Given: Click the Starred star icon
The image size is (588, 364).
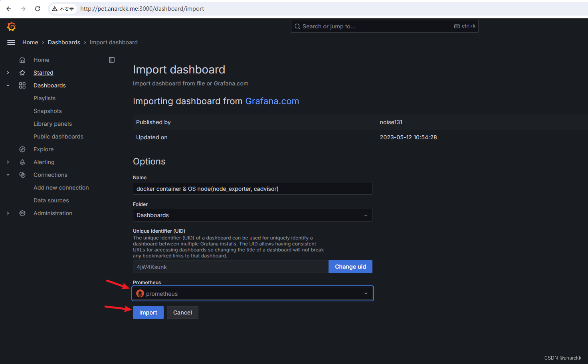Looking at the screenshot, I should [x=22, y=73].
